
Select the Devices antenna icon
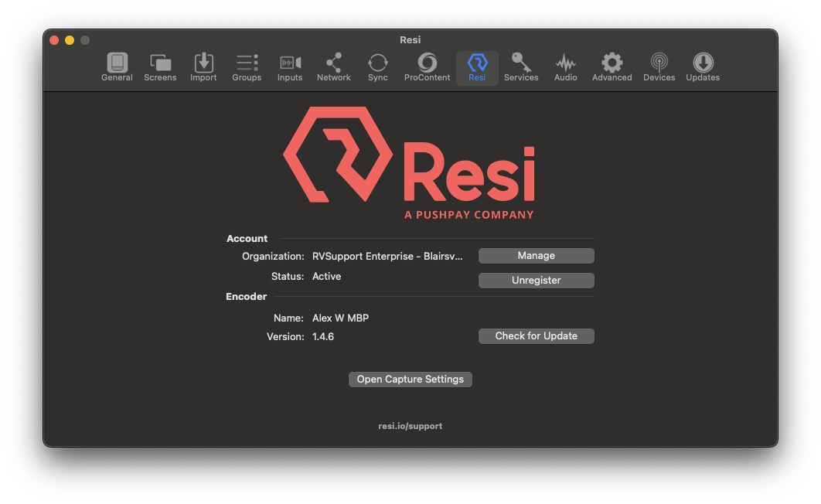[659, 67]
